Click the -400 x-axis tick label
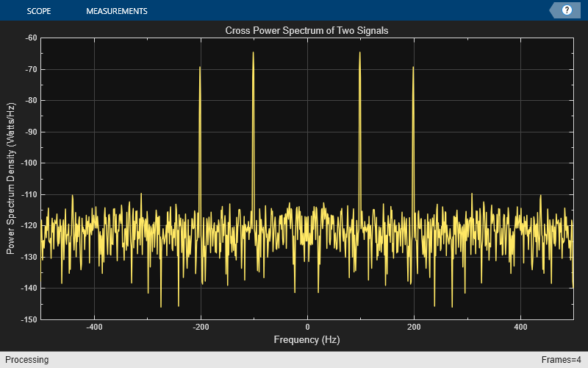The width and height of the screenshot is (588, 368). pyautogui.click(x=94, y=327)
